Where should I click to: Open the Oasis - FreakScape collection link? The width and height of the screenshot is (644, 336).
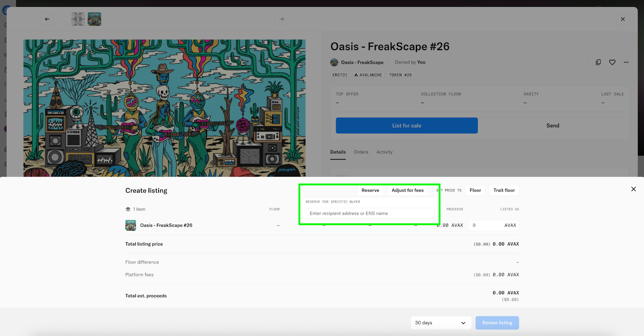362,62
